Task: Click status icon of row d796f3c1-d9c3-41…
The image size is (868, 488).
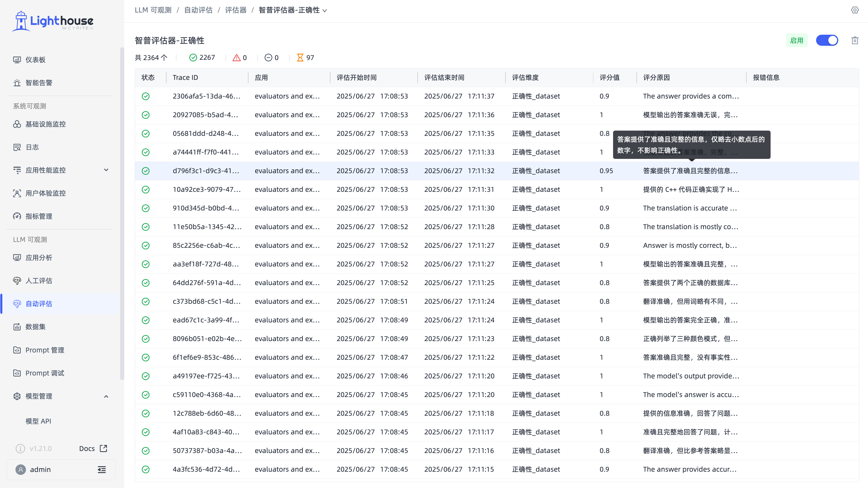Action: (x=146, y=171)
